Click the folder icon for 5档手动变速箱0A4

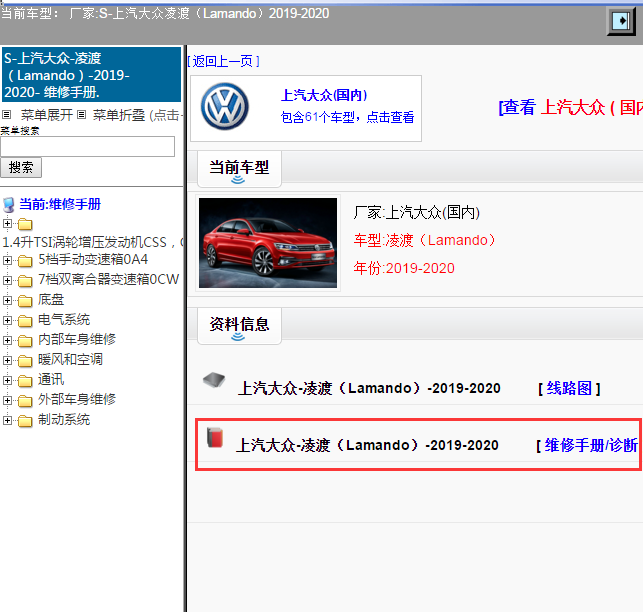pos(25,260)
